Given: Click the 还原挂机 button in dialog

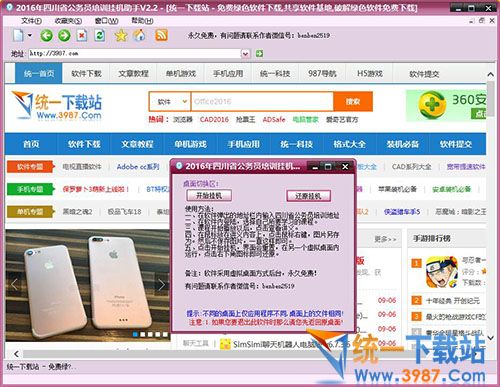Looking at the screenshot, I should 308,196.
